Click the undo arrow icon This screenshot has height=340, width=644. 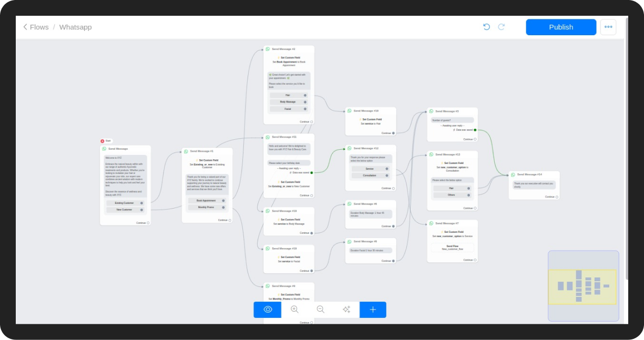coord(486,27)
